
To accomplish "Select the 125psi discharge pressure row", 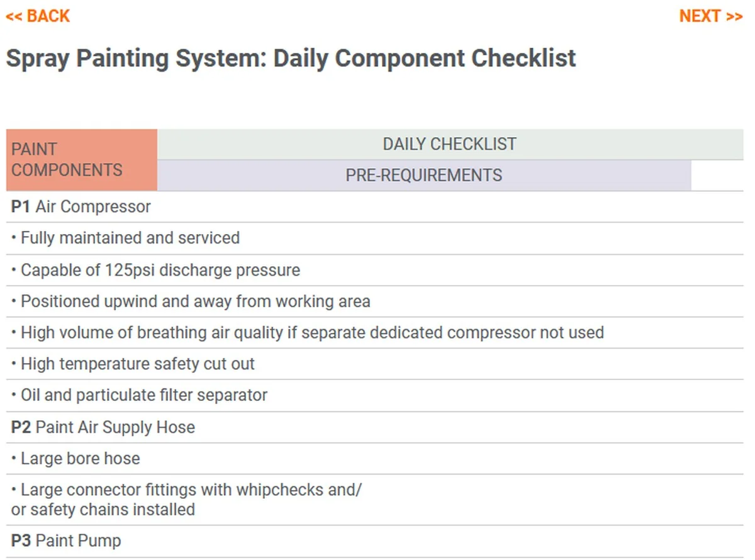I will pyautogui.click(x=160, y=271).
